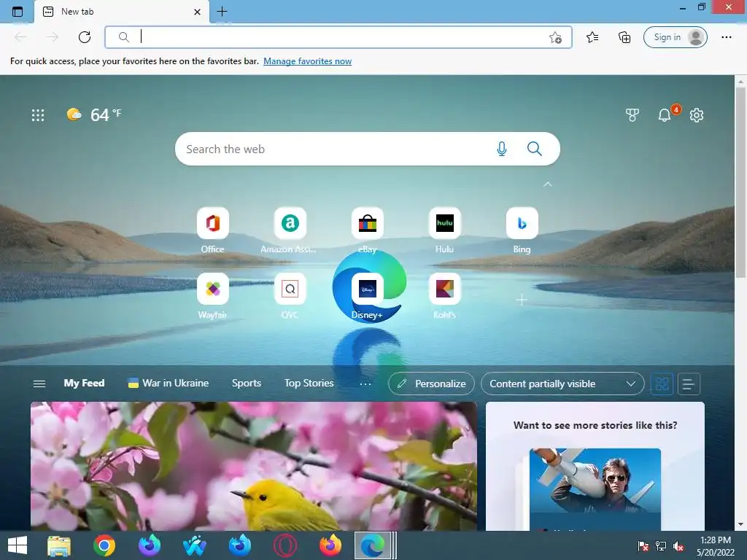Viewport: 747px width, 560px height.
Task: Open the Windows Start menu
Action: [x=18, y=545]
